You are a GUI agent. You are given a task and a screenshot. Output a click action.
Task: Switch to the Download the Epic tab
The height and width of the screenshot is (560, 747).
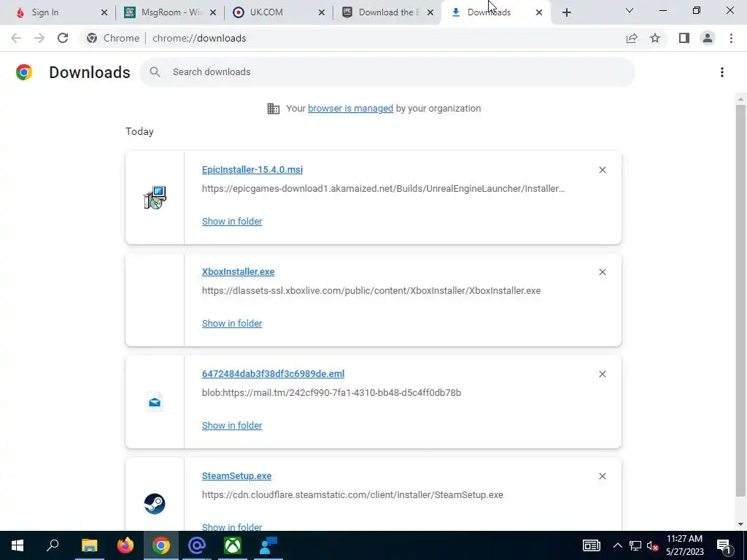point(387,12)
